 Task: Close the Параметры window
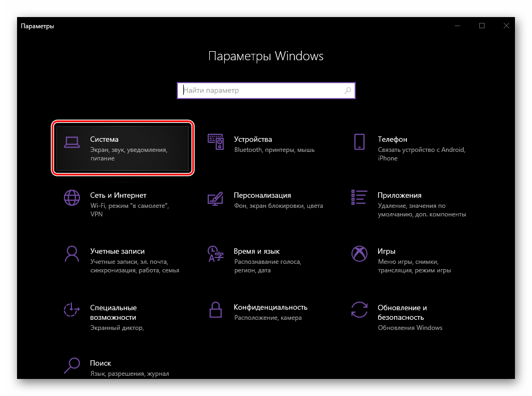(x=506, y=26)
